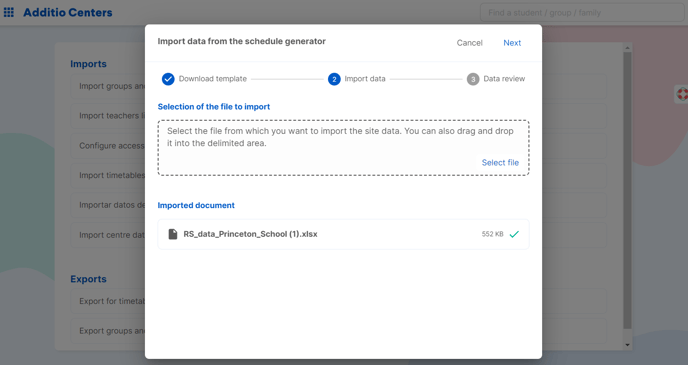Click the completed Download template step checkmark
This screenshot has width=688, height=365.
pos(168,79)
